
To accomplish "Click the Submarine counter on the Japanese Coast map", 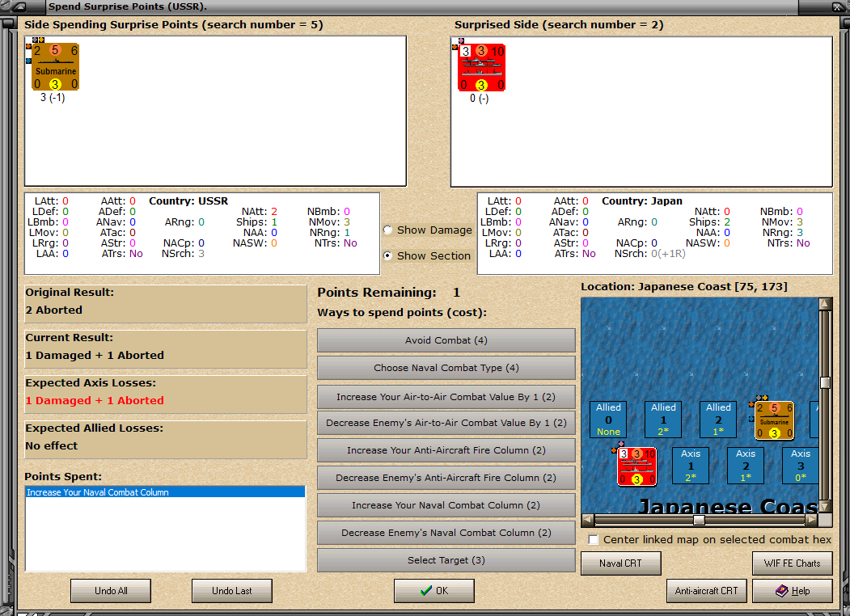I will [x=775, y=420].
